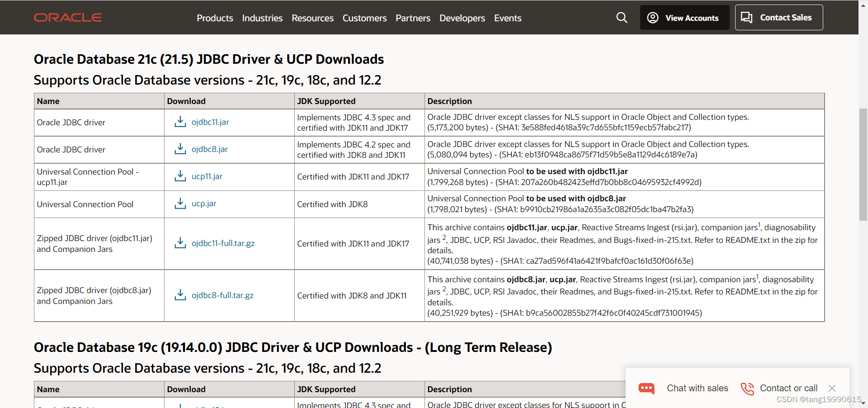Open the Customers menu
Viewport: 868px width, 408px height.
tap(364, 18)
